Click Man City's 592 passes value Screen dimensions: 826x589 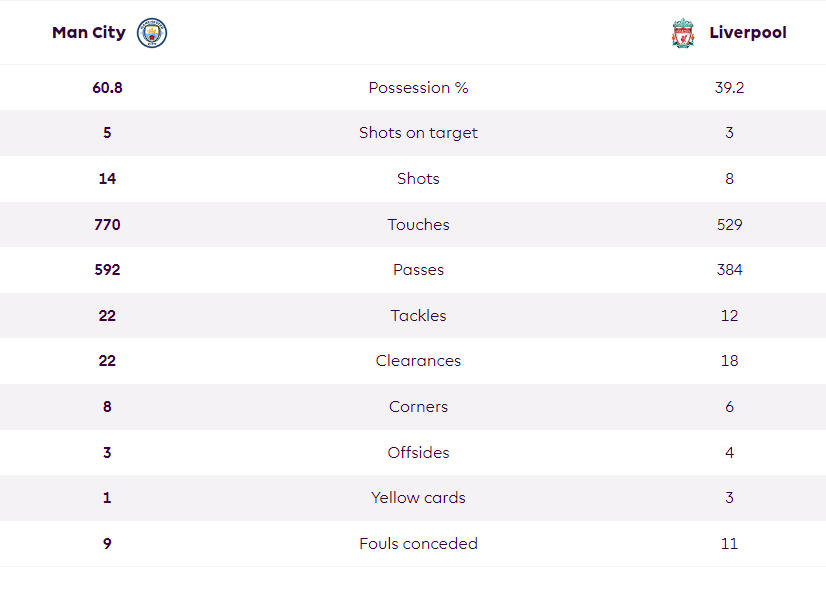(107, 270)
